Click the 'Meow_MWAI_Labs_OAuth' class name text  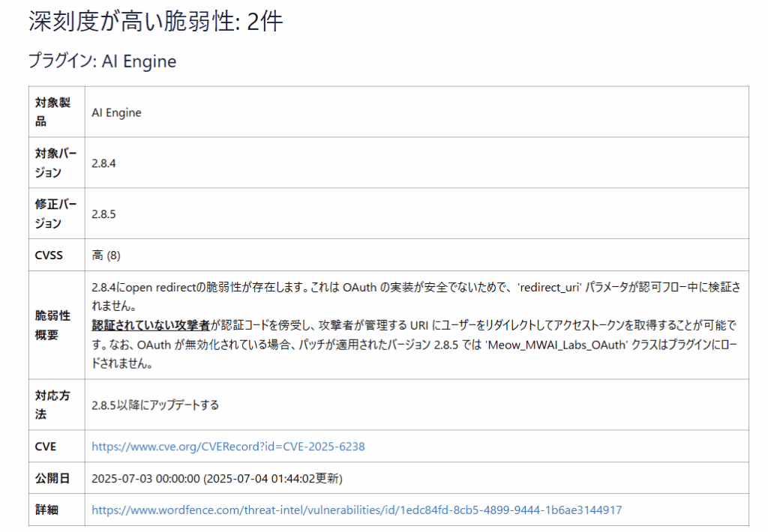click(556, 345)
